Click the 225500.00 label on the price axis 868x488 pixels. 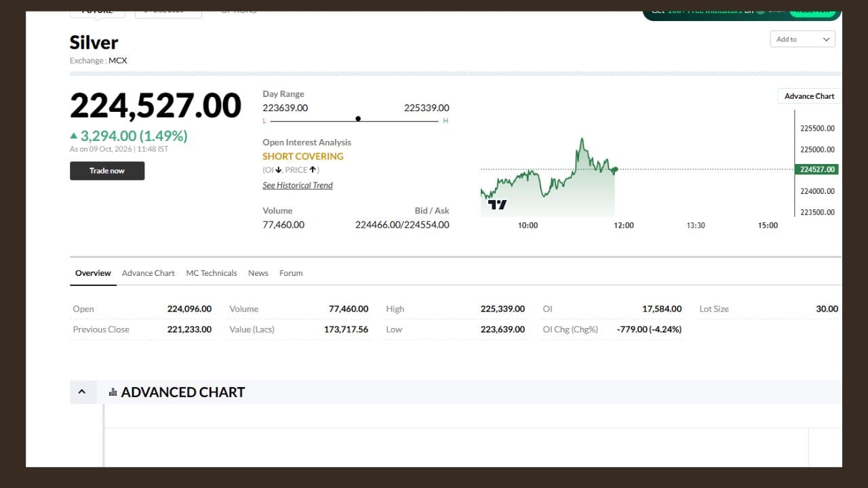click(817, 129)
